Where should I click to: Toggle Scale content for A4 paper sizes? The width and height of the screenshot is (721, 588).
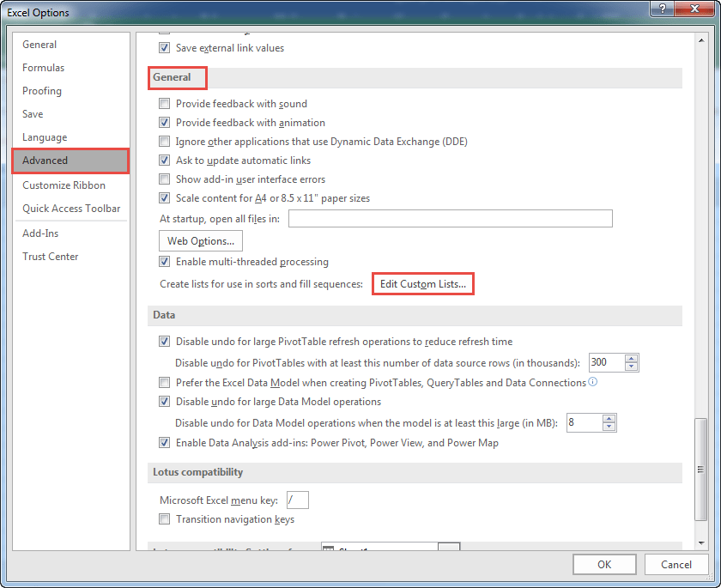point(164,197)
